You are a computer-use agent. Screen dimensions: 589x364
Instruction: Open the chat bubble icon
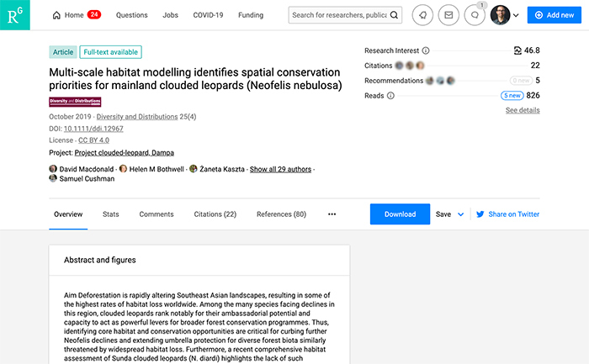475,15
